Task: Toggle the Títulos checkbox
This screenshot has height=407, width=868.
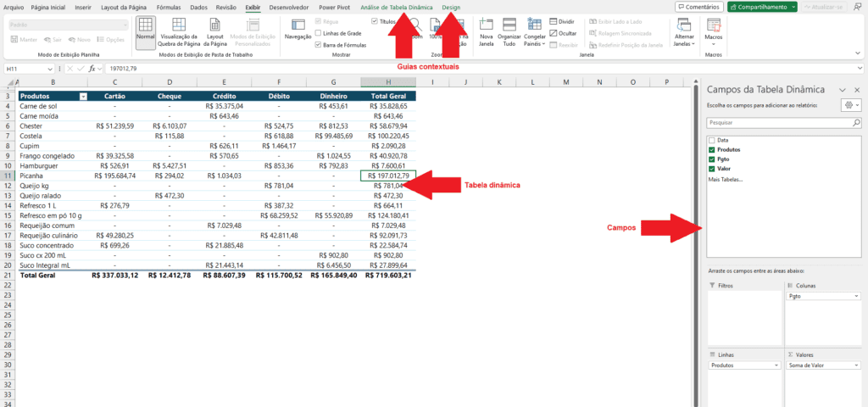Action: tap(375, 21)
